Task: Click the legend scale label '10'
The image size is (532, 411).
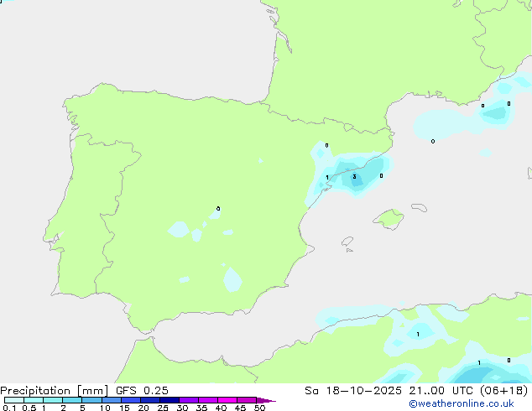Action: 105,408
